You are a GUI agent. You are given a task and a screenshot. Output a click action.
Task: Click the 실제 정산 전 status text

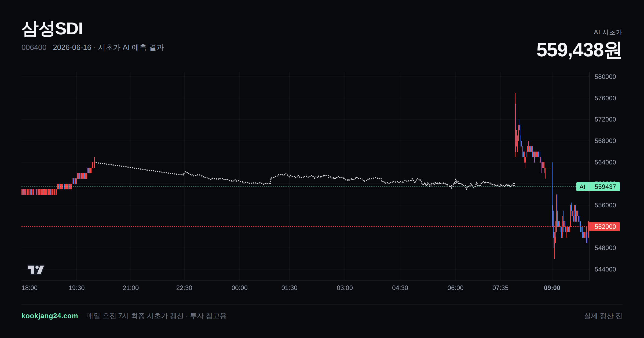pos(603,316)
